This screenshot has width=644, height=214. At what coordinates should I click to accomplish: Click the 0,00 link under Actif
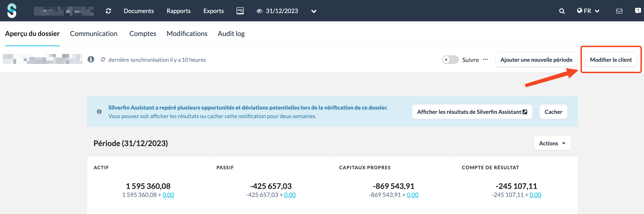[x=168, y=195]
